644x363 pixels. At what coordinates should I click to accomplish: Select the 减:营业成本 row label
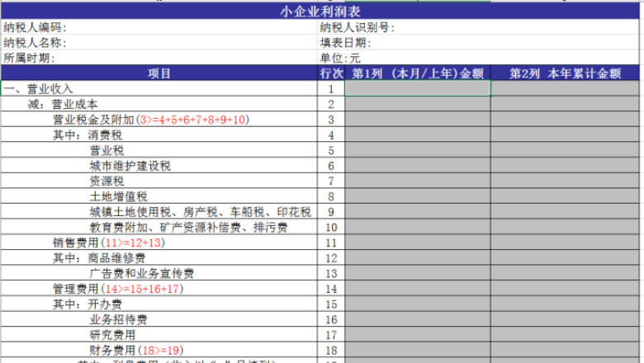pos(159,104)
